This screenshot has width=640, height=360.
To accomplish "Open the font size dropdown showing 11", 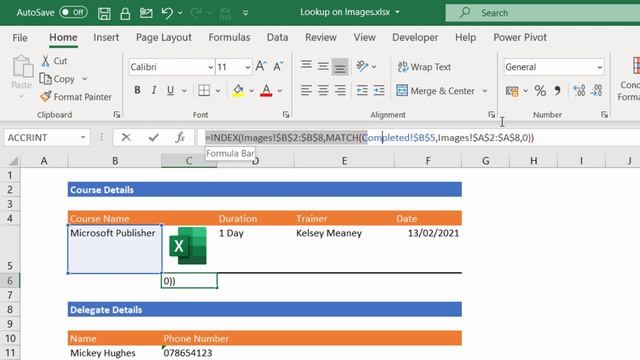I will (x=248, y=67).
